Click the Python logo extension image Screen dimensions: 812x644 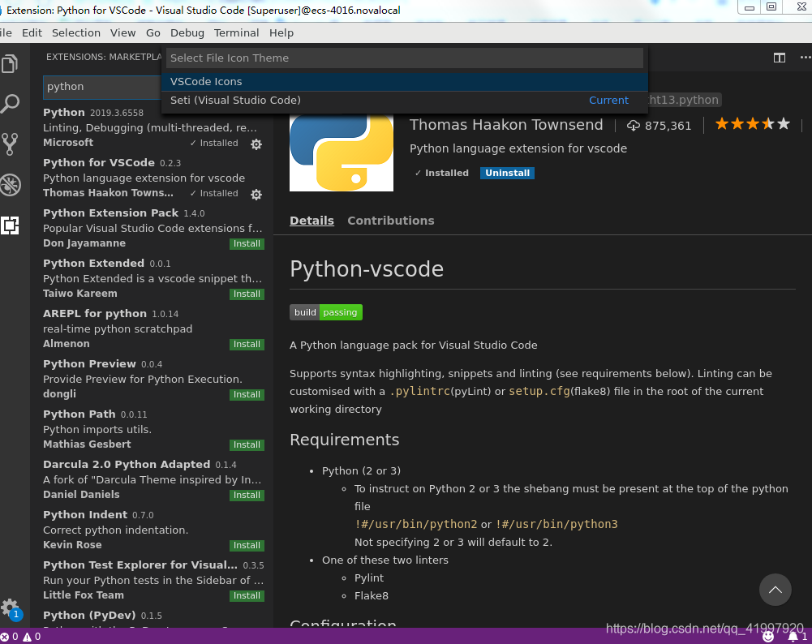pyautogui.click(x=342, y=152)
